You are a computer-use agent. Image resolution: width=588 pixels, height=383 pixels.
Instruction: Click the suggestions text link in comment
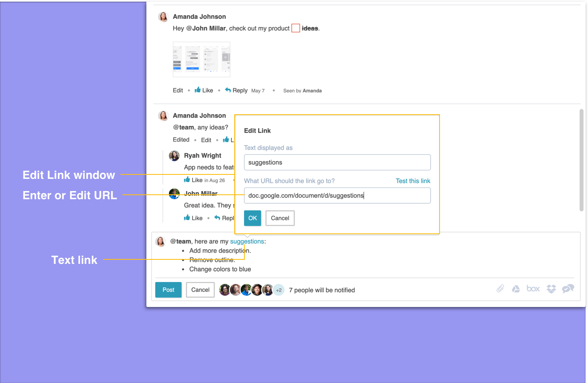[247, 242]
